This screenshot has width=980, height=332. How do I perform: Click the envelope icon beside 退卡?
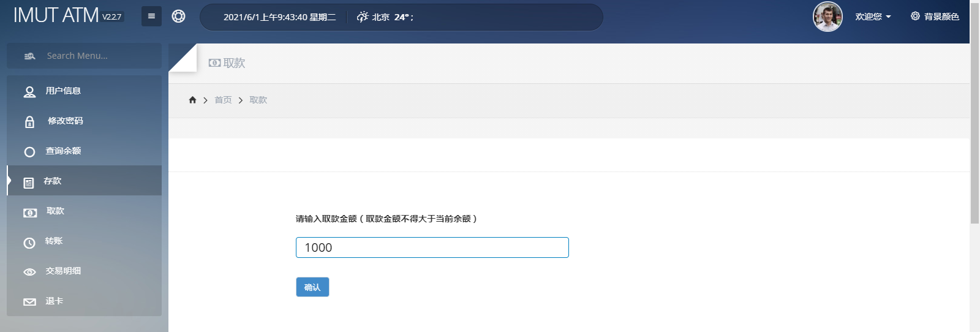coord(29,302)
